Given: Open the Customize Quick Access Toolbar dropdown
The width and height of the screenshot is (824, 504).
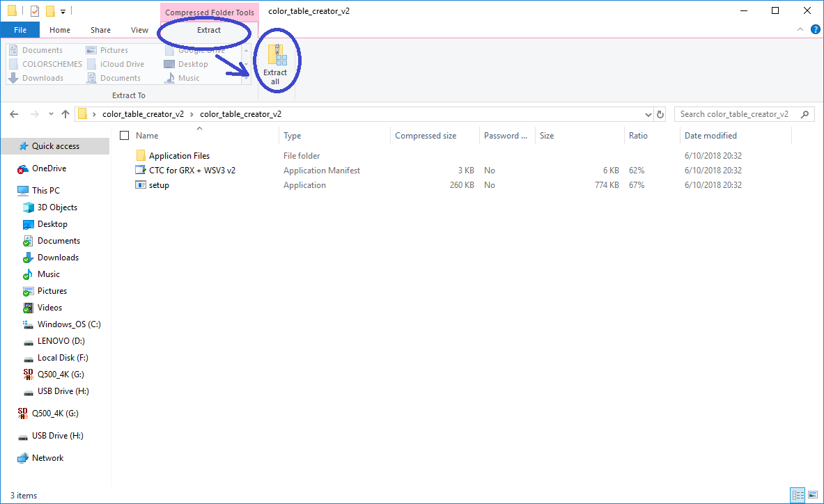Looking at the screenshot, I should (x=63, y=11).
